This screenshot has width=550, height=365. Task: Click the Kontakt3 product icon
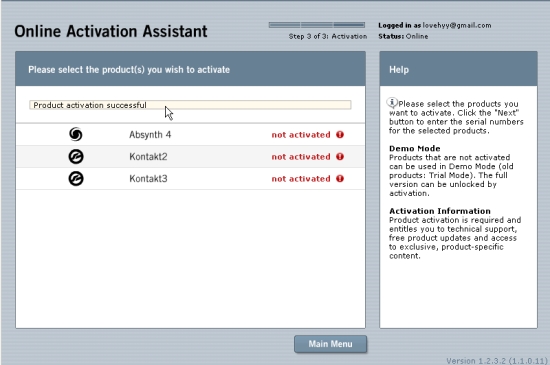click(76, 178)
